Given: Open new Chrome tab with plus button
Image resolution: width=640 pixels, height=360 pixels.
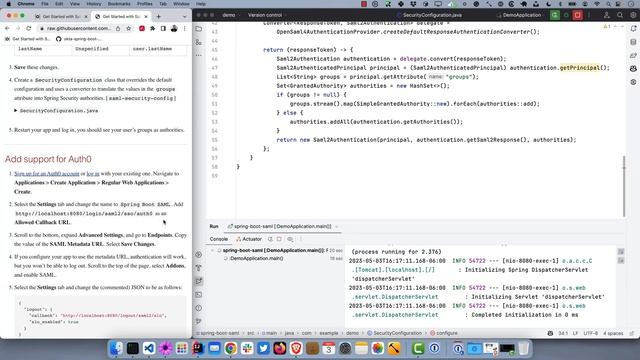Looking at the screenshot, I should click(x=158, y=17).
